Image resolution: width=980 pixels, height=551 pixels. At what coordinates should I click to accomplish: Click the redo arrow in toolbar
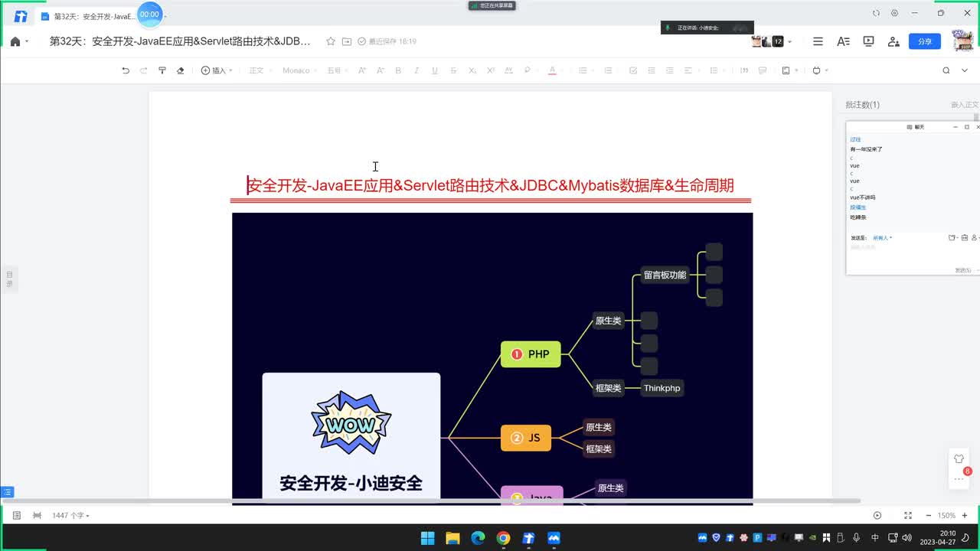click(143, 70)
